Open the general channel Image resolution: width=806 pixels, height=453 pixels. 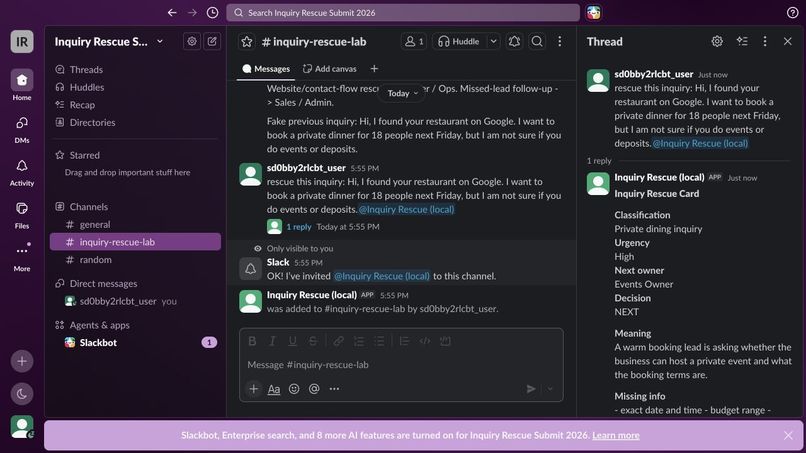(136, 224)
